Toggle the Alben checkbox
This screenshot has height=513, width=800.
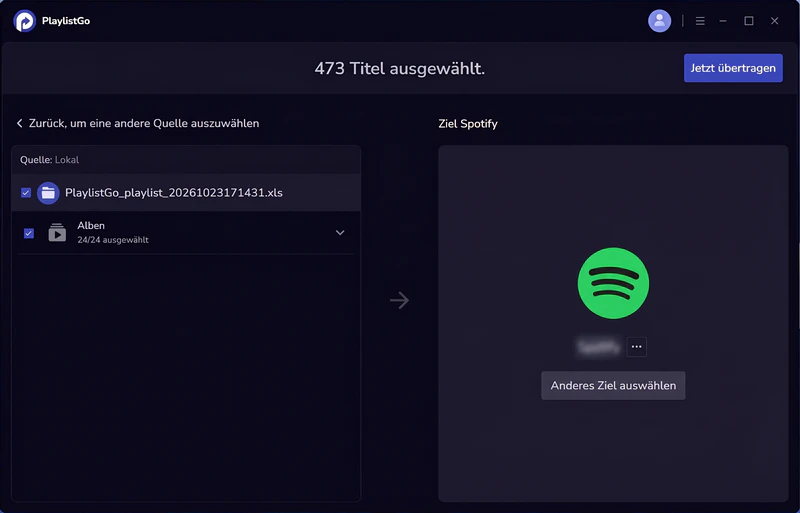pos(29,233)
